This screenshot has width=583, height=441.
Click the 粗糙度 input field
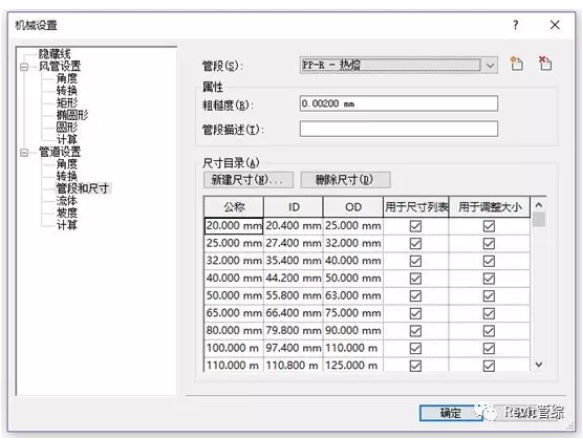tap(399, 103)
